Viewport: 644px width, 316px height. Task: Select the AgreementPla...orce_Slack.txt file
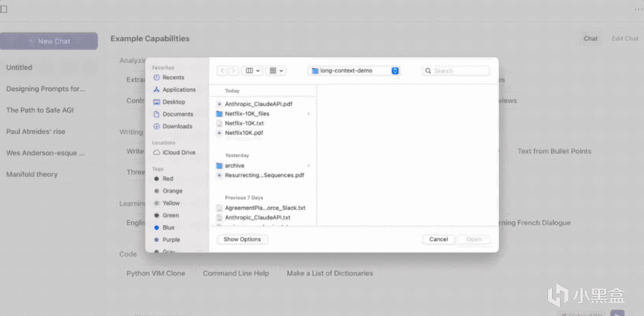point(265,208)
